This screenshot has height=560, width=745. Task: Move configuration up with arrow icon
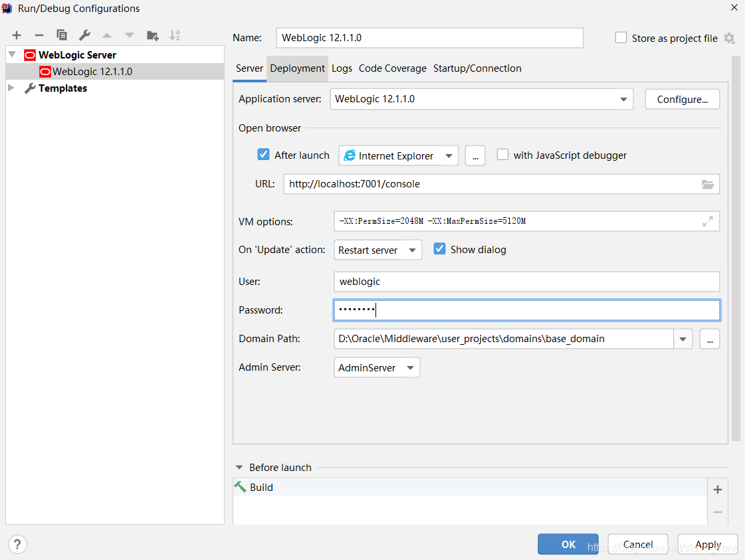tap(108, 35)
